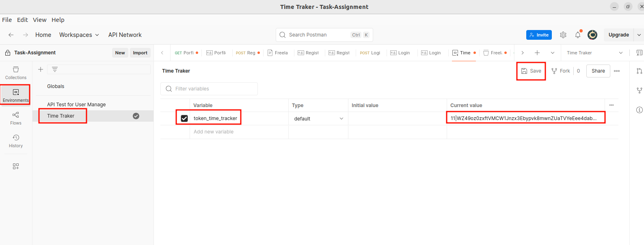
Task: Switch to the Freel collection tab
Action: coord(495,53)
